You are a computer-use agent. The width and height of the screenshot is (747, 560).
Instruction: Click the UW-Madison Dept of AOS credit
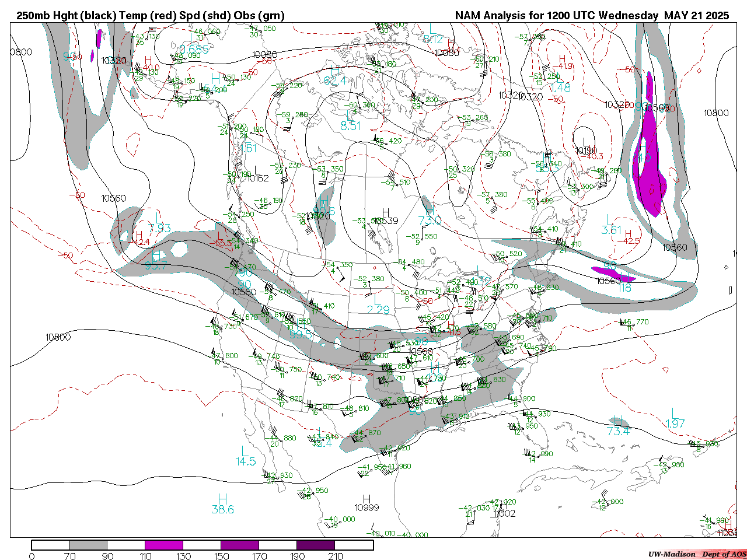(x=697, y=554)
